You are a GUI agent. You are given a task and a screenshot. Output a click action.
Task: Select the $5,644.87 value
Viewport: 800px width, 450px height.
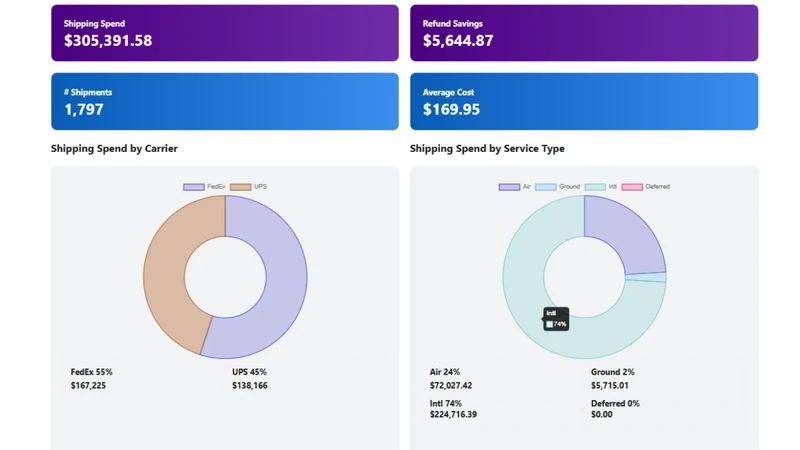458,41
